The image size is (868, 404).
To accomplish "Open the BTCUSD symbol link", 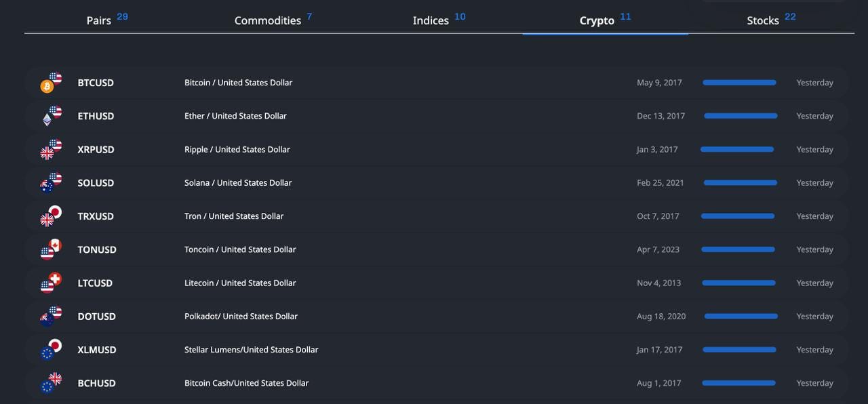I will coord(95,83).
